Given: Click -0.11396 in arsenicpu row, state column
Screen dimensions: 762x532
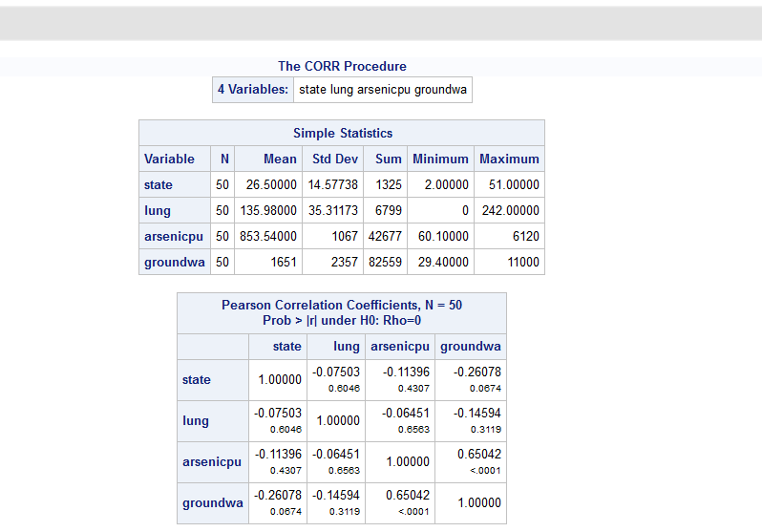Looking at the screenshot, I should pos(278,455).
